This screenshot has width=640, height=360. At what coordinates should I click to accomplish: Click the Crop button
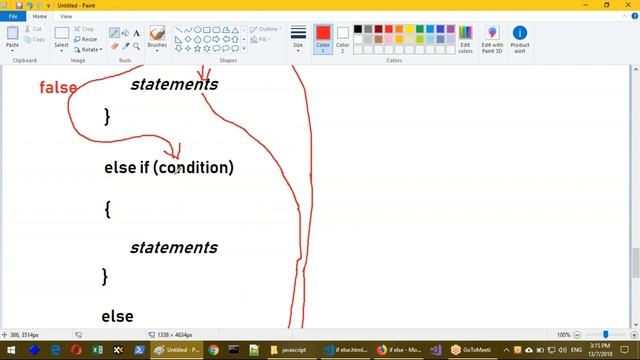(84, 29)
